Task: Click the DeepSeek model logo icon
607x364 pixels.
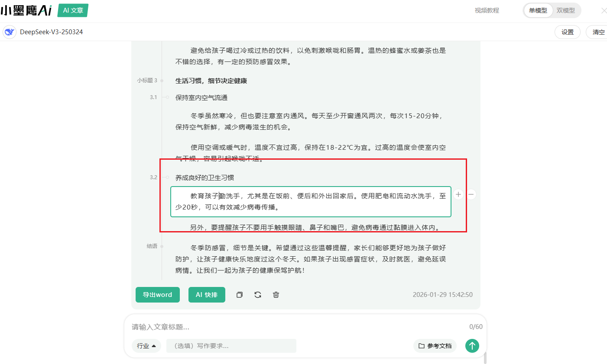Action: (9, 32)
